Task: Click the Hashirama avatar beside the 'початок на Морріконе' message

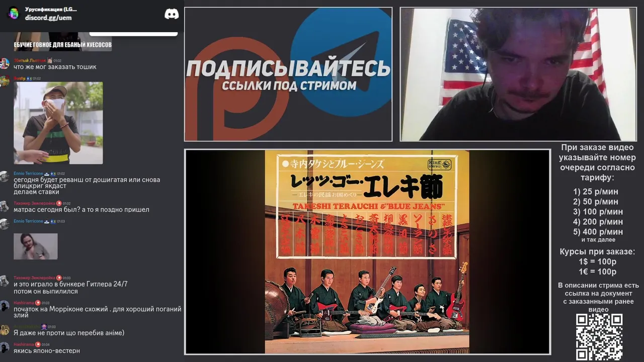Action: tap(5, 306)
